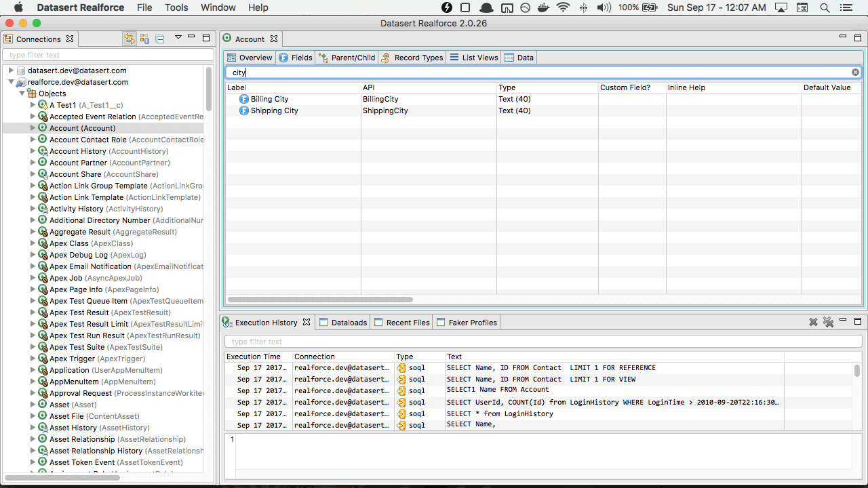This screenshot has height=488, width=868.
Task: Click the collapse all icon in Connections panel
Action: (x=160, y=39)
